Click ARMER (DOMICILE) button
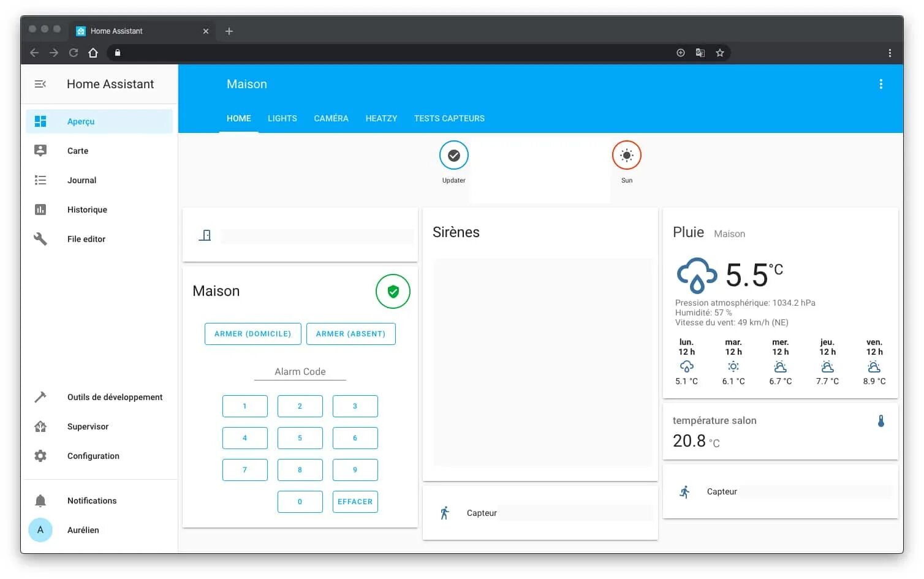 253,334
